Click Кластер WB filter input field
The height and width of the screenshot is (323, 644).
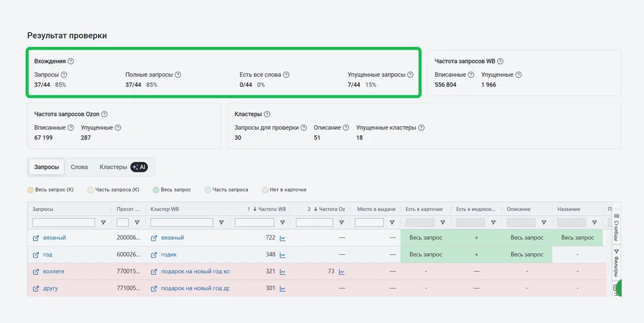(181, 223)
